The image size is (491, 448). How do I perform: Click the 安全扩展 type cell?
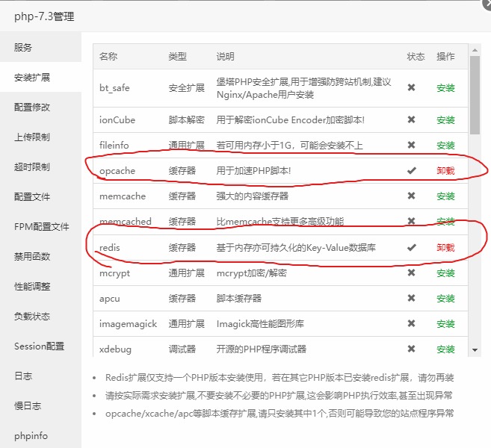[x=187, y=88]
